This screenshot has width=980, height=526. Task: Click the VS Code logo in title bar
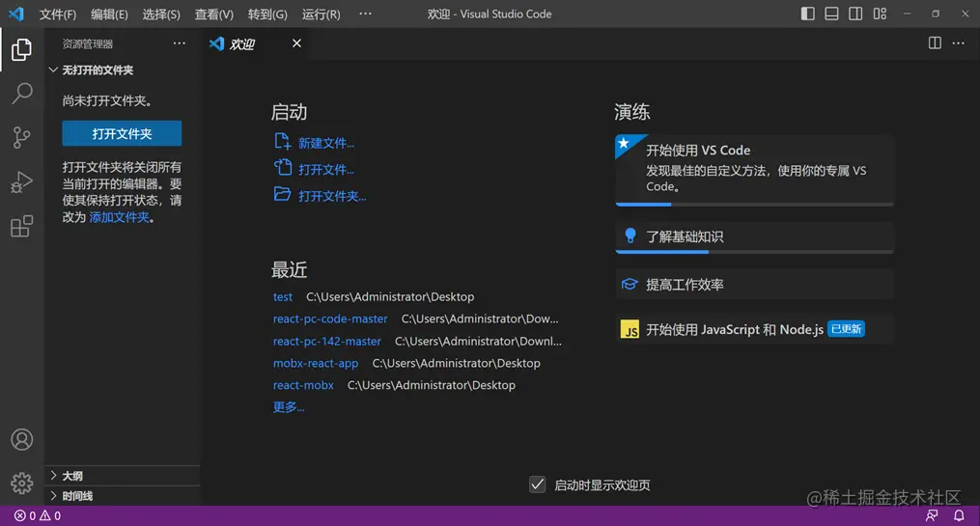(x=16, y=14)
